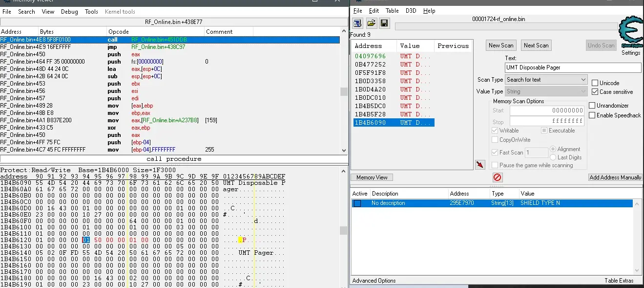Click the Stop address field
This screenshot has height=288, width=644.
tap(547, 121)
